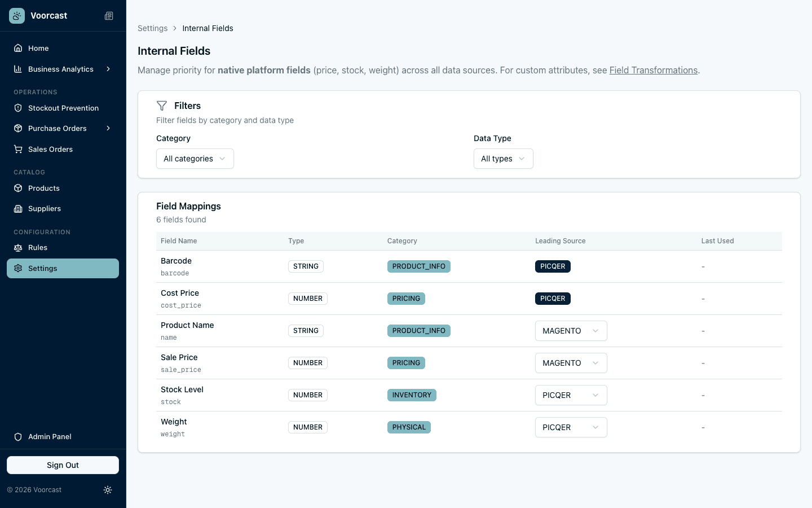Click the filter funnel icon in Filters panel

(x=162, y=106)
